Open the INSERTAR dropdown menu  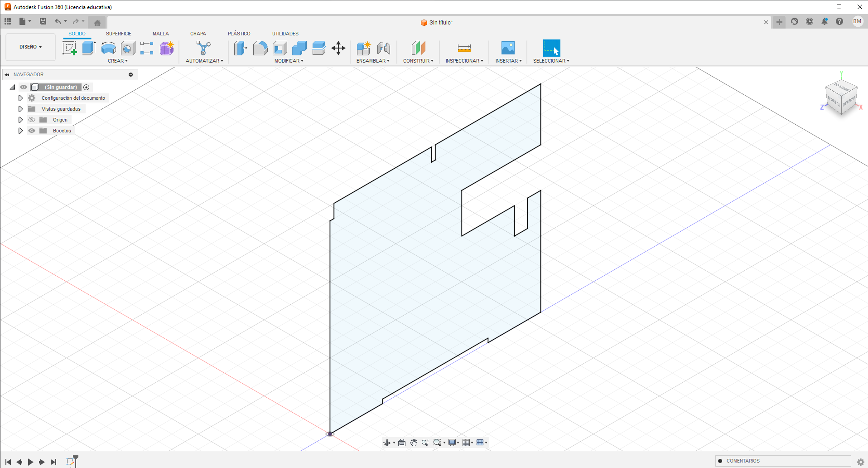pyautogui.click(x=508, y=61)
